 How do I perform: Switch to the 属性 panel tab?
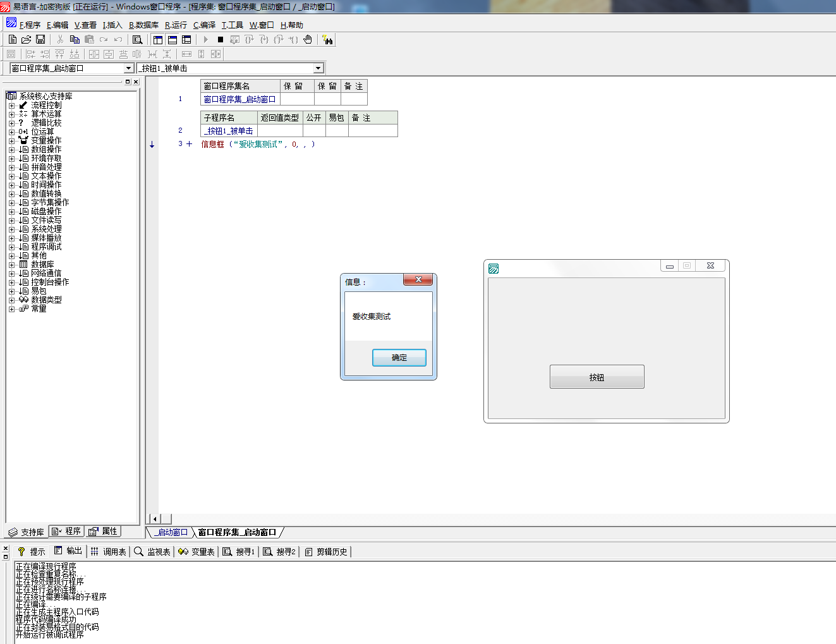point(104,532)
